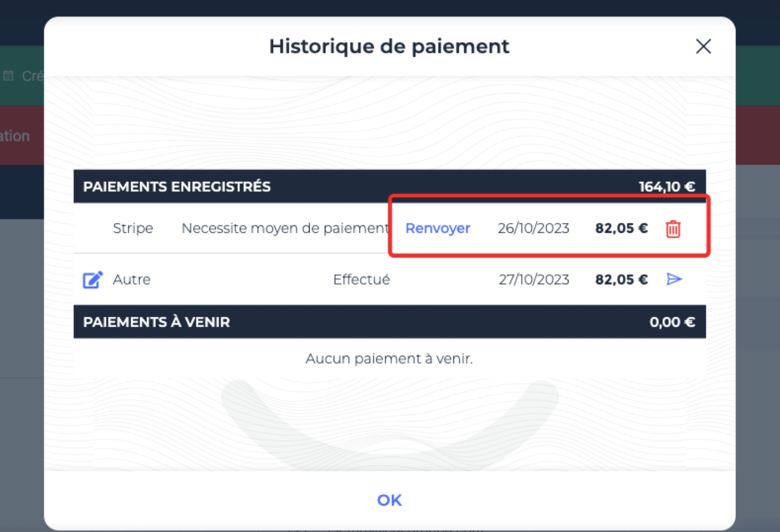Image resolution: width=780 pixels, height=532 pixels.
Task: Click the Paiements à venir section header
Action: point(157,322)
